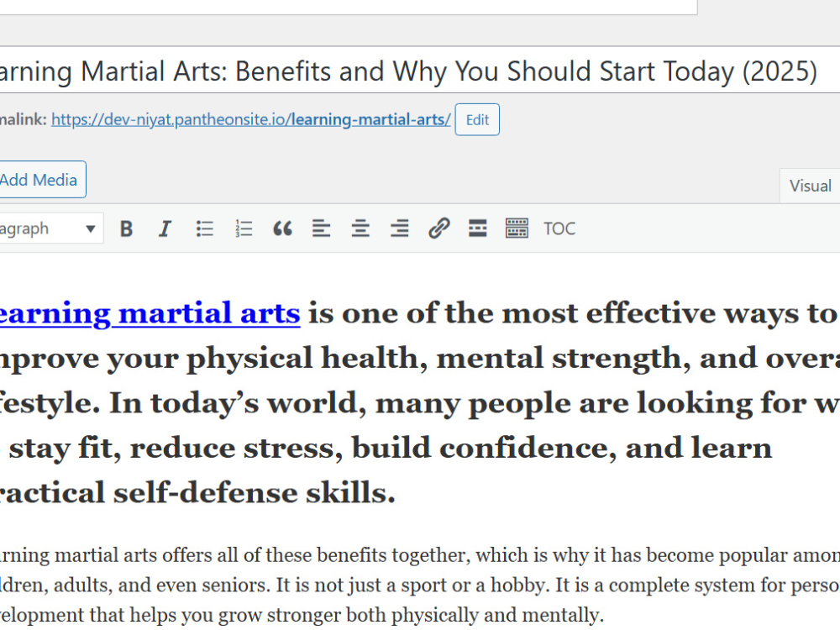Open the 'learning martial arts' hyperlink in content
The width and height of the screenshot is (840, 630).
tap(150, 313)
